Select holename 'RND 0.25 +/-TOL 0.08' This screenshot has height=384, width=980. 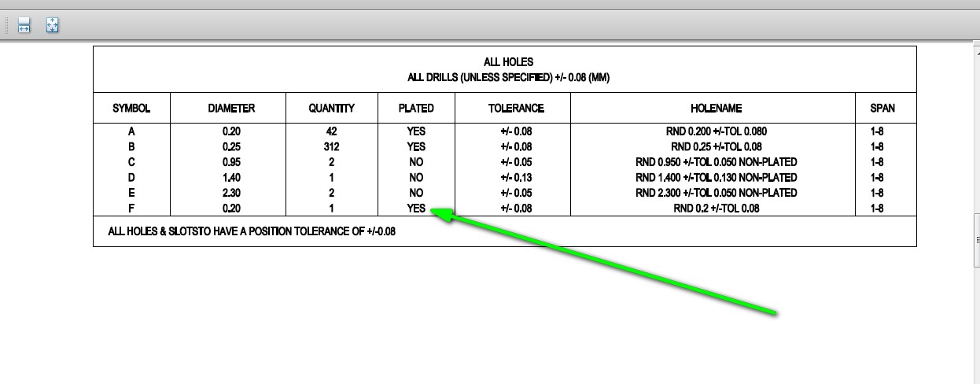(x=716, y=146)
